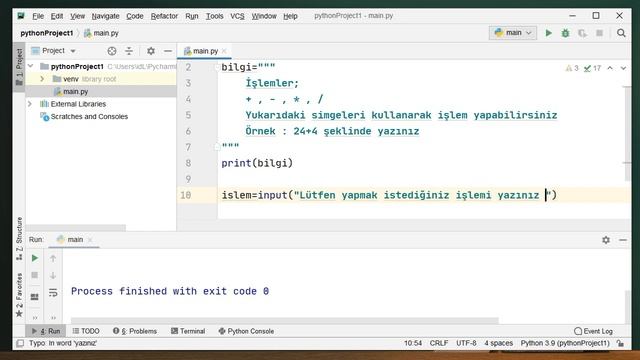Open warnings indicator showing 3
640x360 pixels.
point(572,68)
